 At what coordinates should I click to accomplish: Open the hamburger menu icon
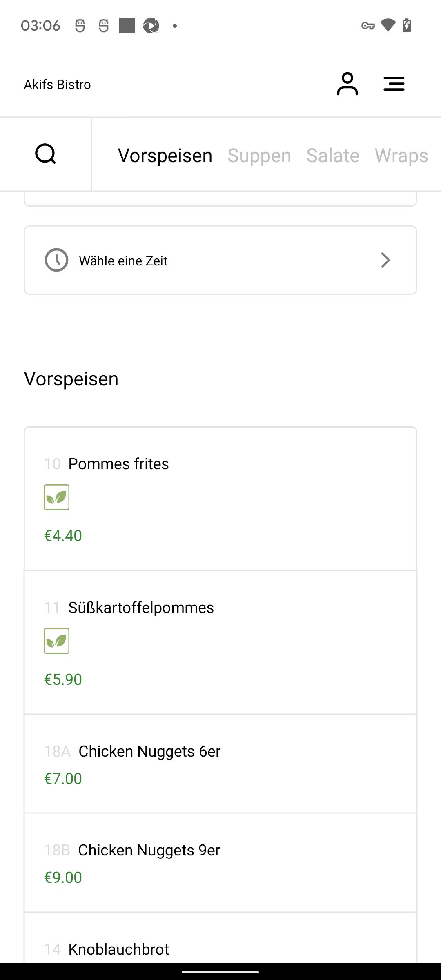click(394, 84)
